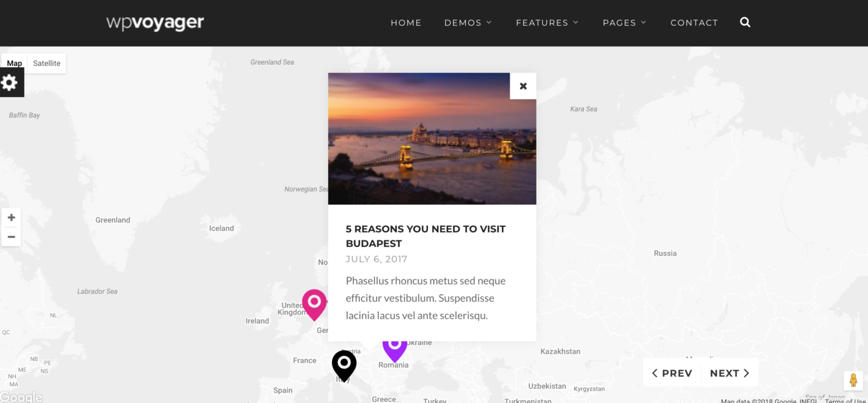Expand the Features dropdown menu

[x=547, y=23]
